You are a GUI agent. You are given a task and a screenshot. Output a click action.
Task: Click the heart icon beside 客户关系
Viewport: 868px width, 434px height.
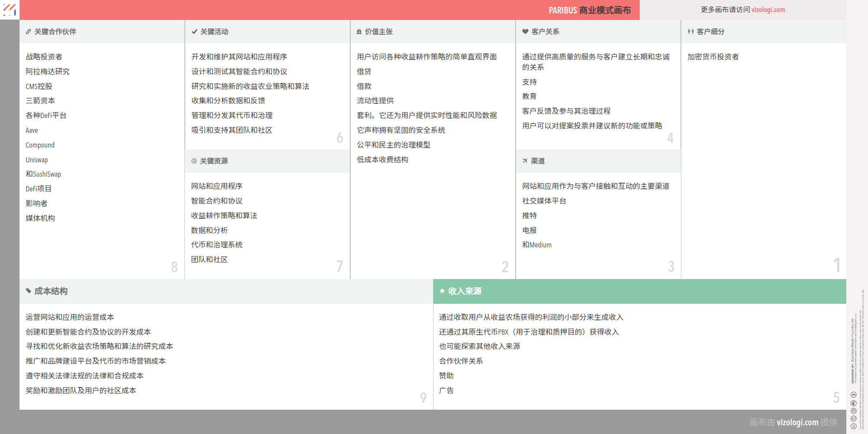[525, 32]
